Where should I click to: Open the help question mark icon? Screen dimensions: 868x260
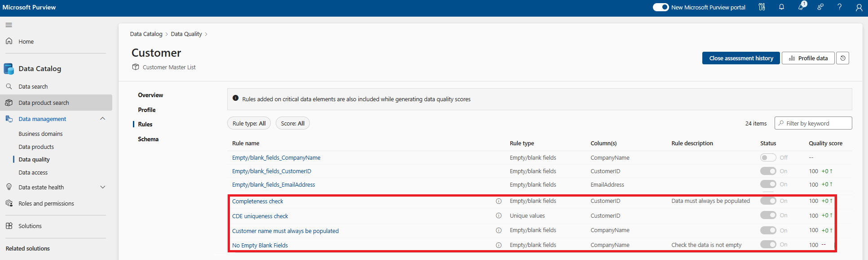[839, 7]
